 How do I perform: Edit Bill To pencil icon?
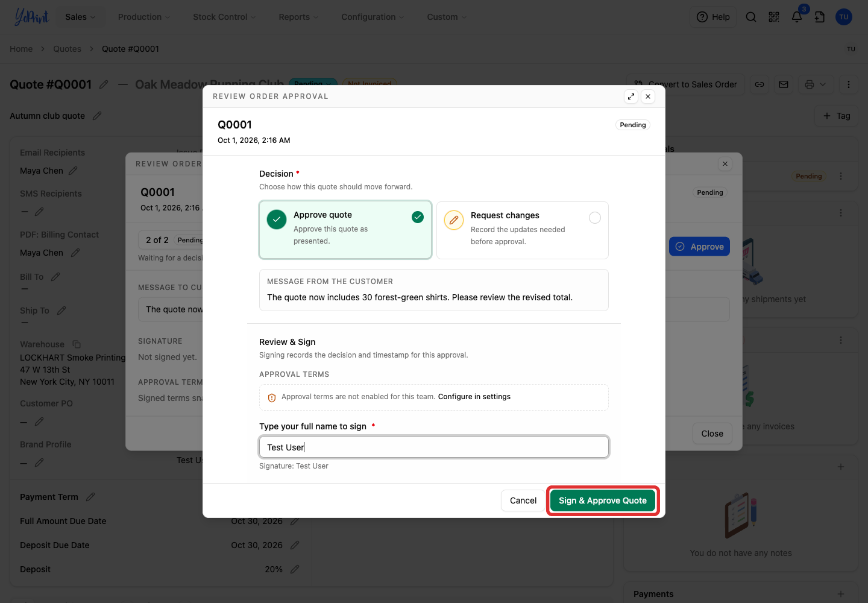pos(55,277)
